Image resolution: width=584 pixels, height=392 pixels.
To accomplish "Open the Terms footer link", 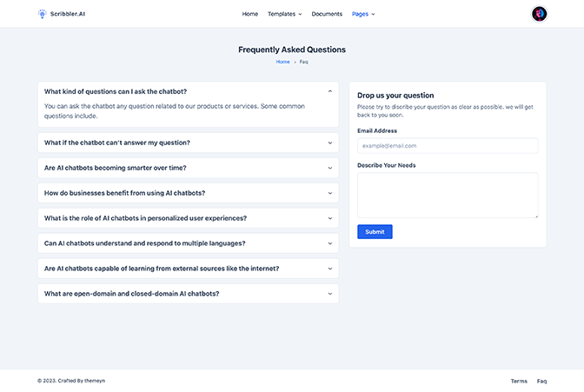I will coord(519,381).
